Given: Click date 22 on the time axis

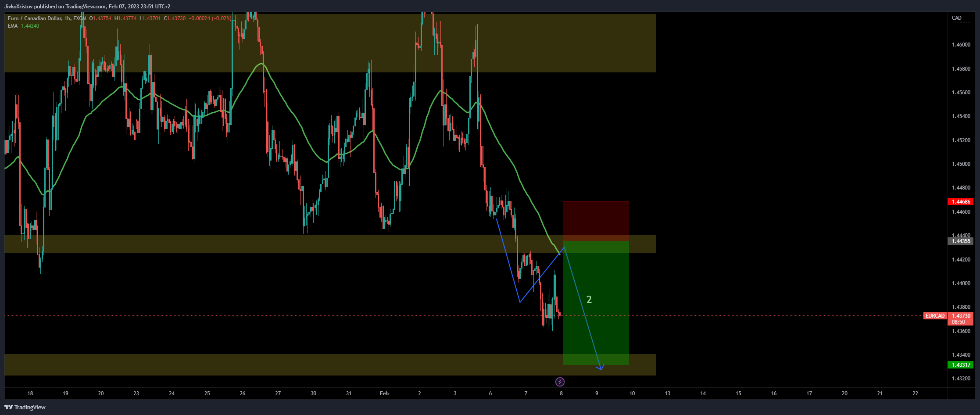Looking at the screenshot, I should pos(916,394).
